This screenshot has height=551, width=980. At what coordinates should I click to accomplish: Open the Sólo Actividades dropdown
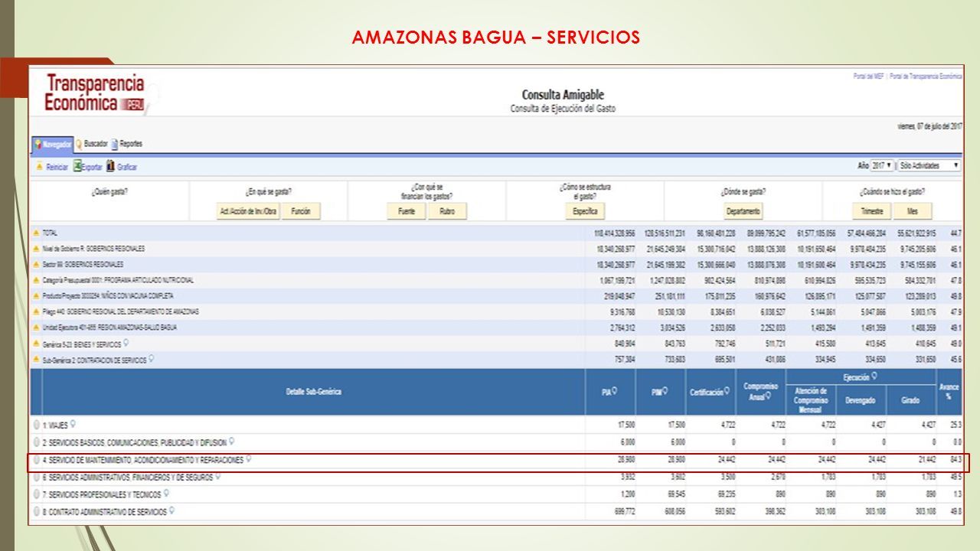929,165
